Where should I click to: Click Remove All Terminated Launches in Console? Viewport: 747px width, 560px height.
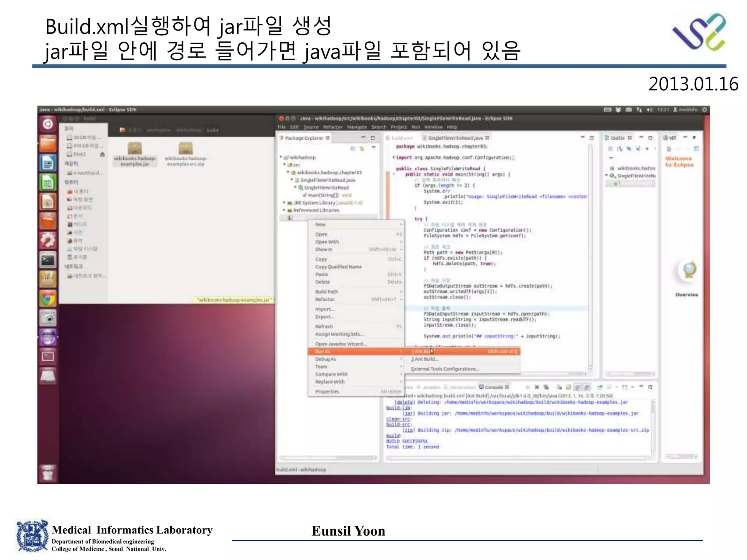(x=546, y=387)
